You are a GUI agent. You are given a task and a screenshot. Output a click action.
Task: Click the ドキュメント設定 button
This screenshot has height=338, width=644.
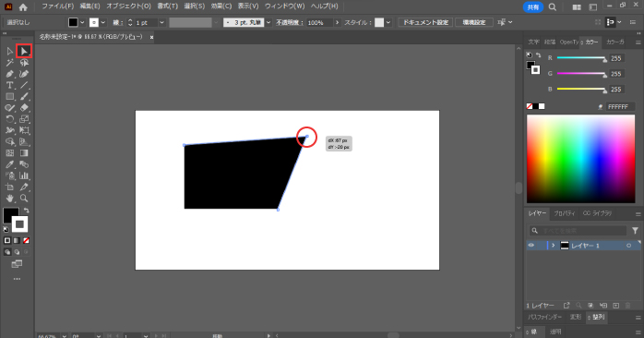(425, 22)
